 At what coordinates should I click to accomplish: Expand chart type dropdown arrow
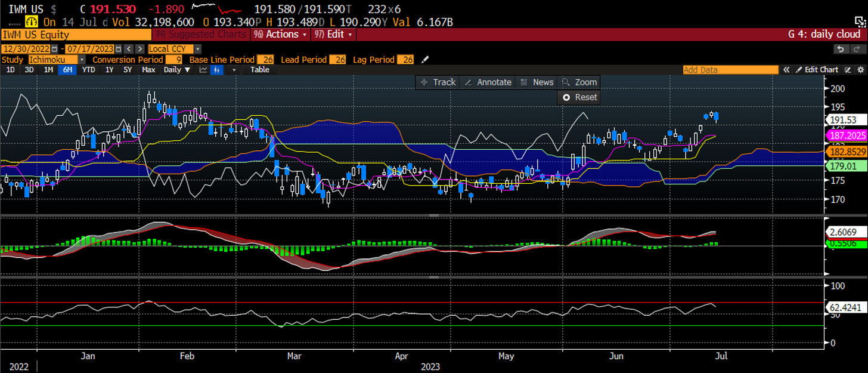coord(234,70)
